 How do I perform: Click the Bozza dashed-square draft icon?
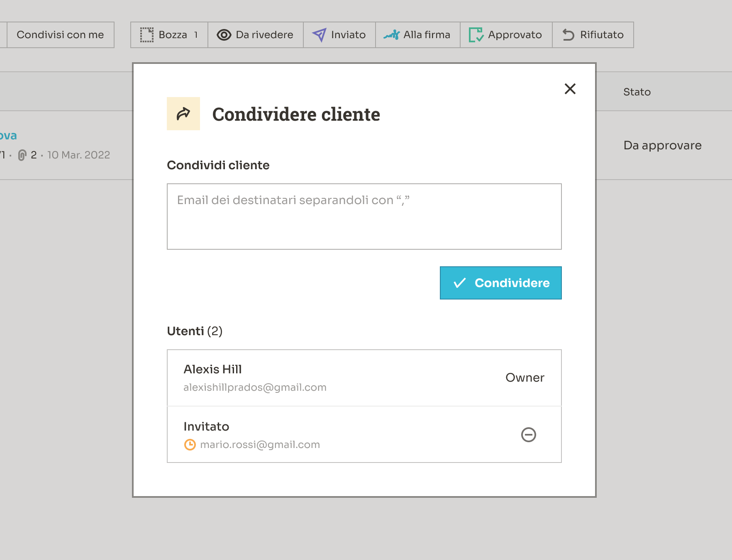(x=146, y=35)
